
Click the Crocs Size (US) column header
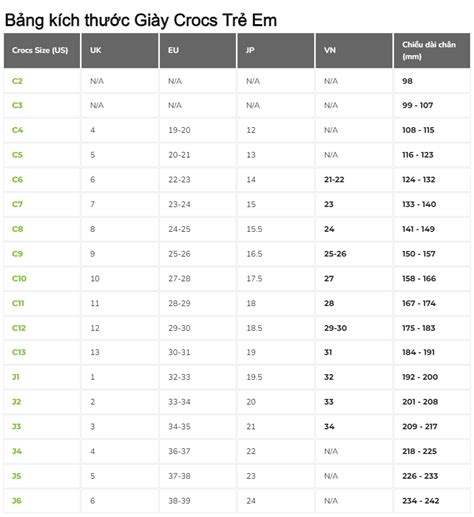[40, 50]
